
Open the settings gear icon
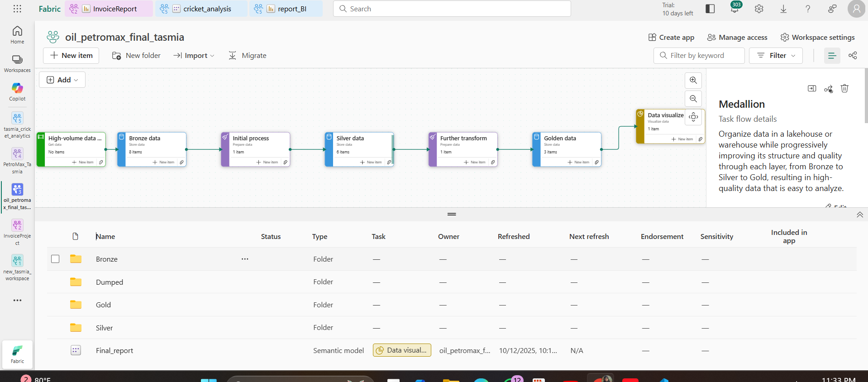tap(759, 9)
